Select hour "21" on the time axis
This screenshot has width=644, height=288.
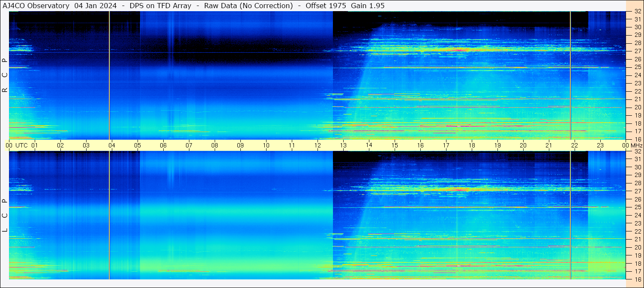point(549,145)
